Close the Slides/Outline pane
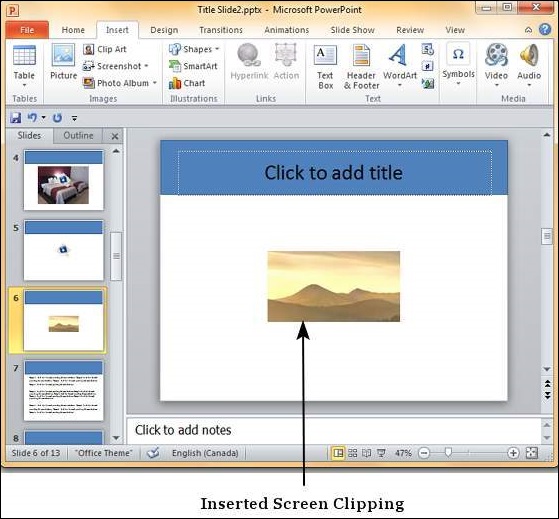 pos(115,136)
